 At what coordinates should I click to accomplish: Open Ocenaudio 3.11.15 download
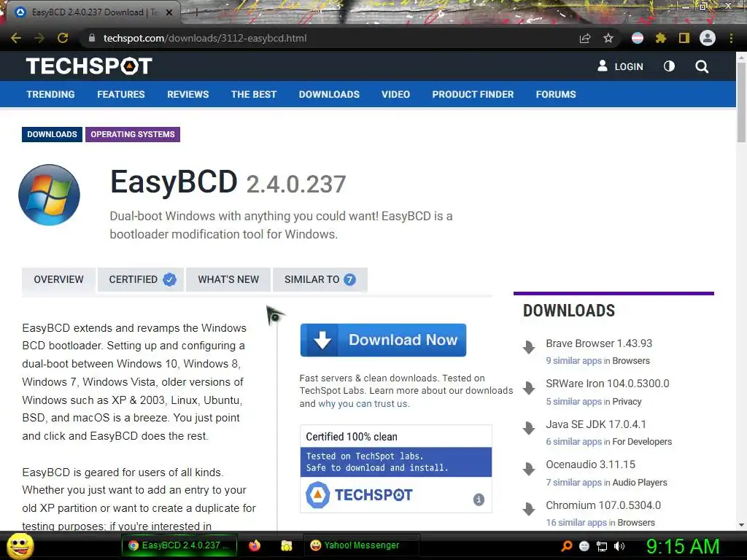(x=591, y=464)
